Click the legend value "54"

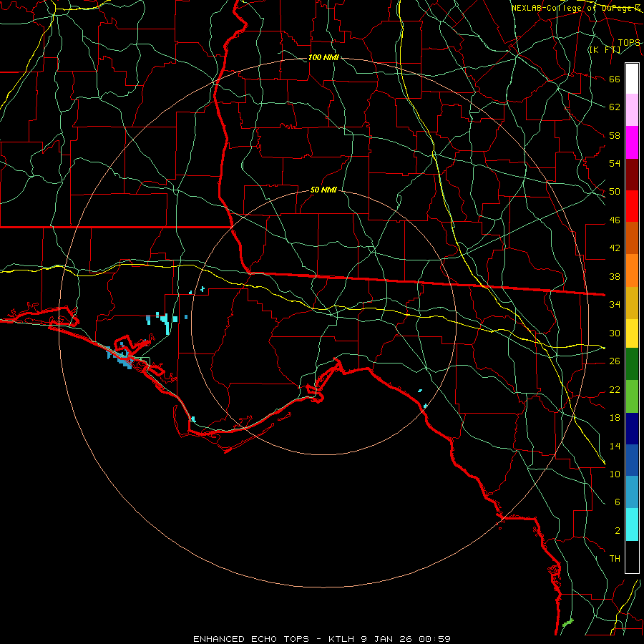[615, 163]
